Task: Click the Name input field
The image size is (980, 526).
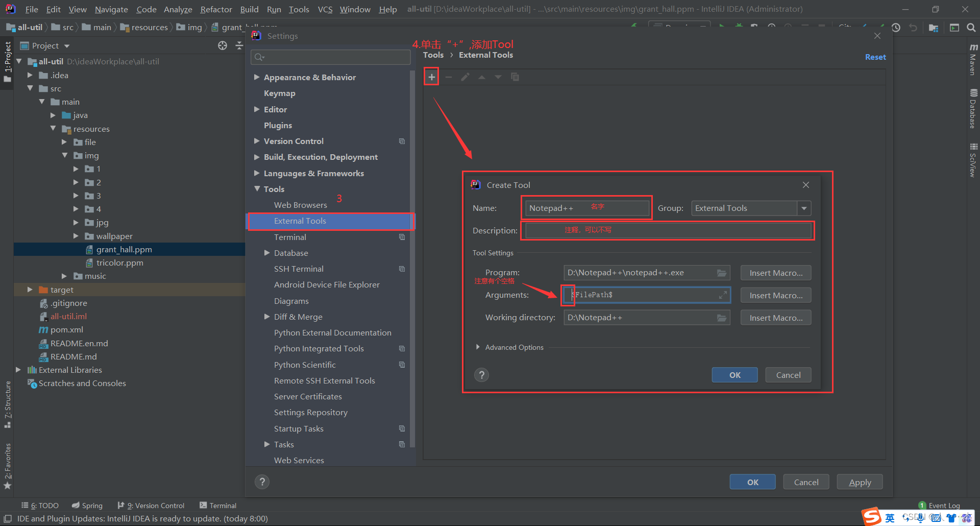Action: pyautogui.click(x=587, y=208)
